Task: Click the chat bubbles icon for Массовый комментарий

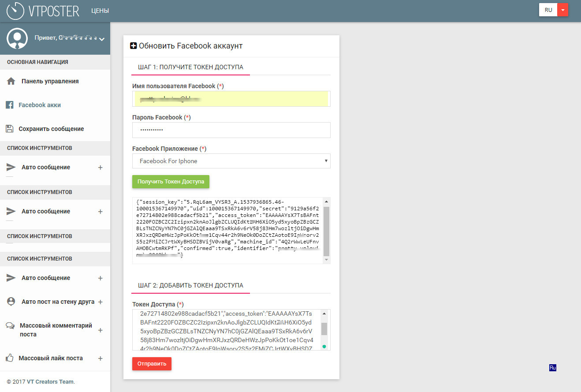Action: [10, 326]
